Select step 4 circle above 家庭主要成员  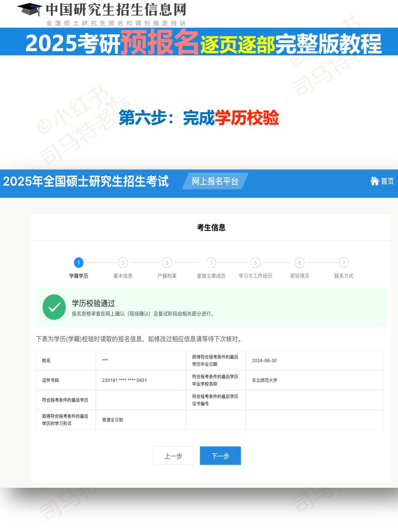(x=211, y=263)
